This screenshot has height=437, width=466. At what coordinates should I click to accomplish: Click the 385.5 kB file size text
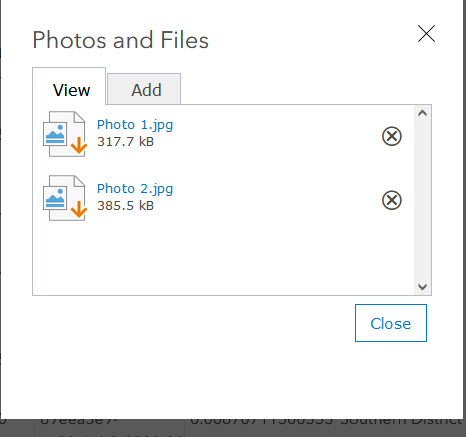coord(125,206)
